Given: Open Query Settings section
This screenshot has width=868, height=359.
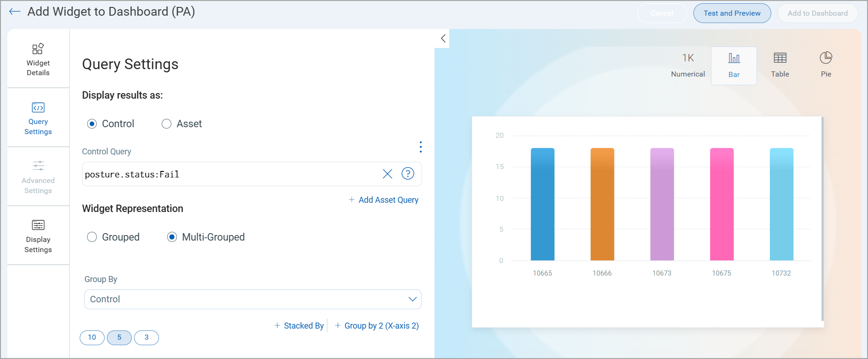Looking at the screenshot, I should pyautogui.click(x=38, y=118).
